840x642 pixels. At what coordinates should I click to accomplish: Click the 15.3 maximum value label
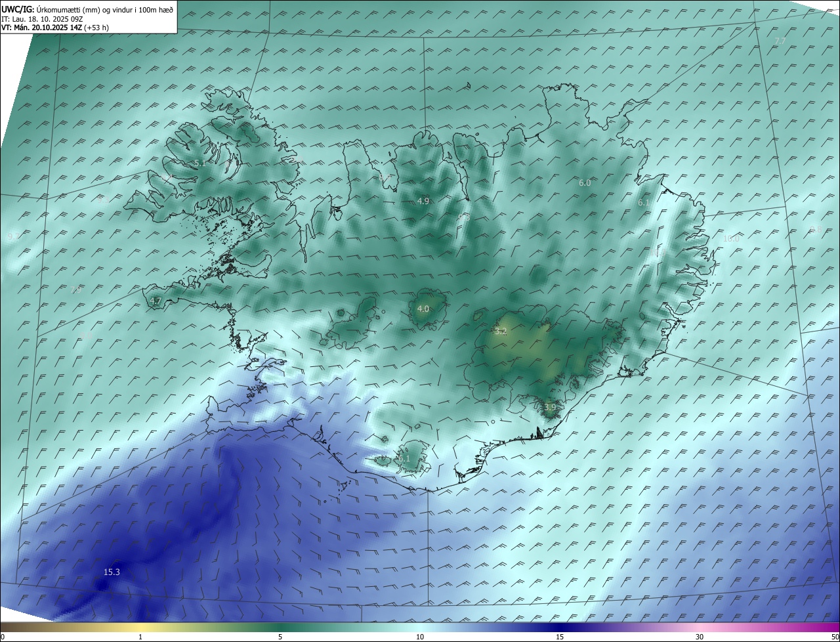112,572
